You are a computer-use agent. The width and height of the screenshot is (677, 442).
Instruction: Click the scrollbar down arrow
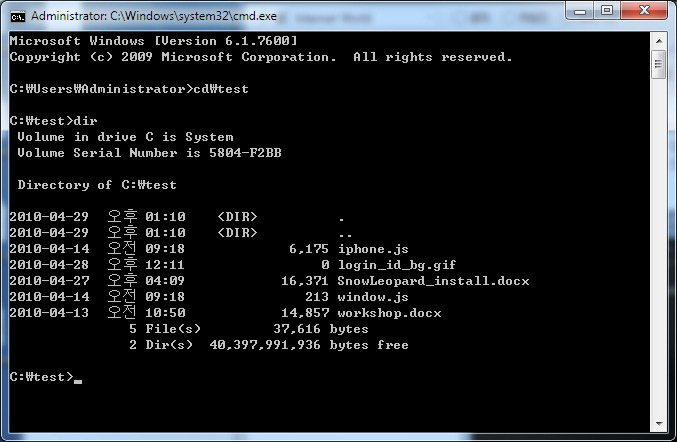point(659,424)
